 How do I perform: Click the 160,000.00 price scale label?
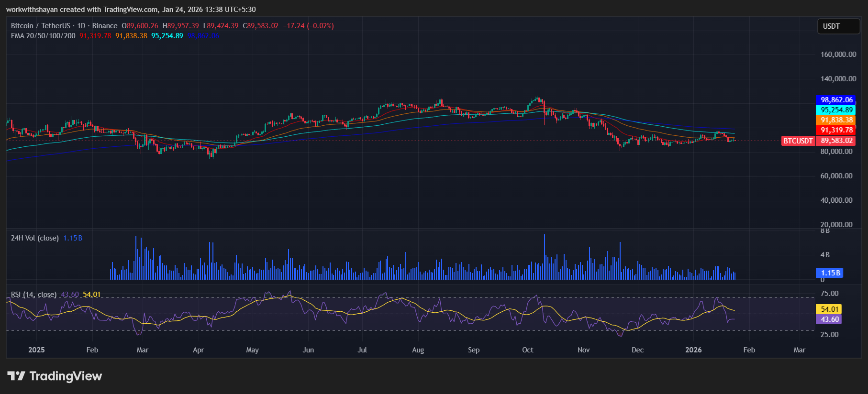(x=838, y=55)
